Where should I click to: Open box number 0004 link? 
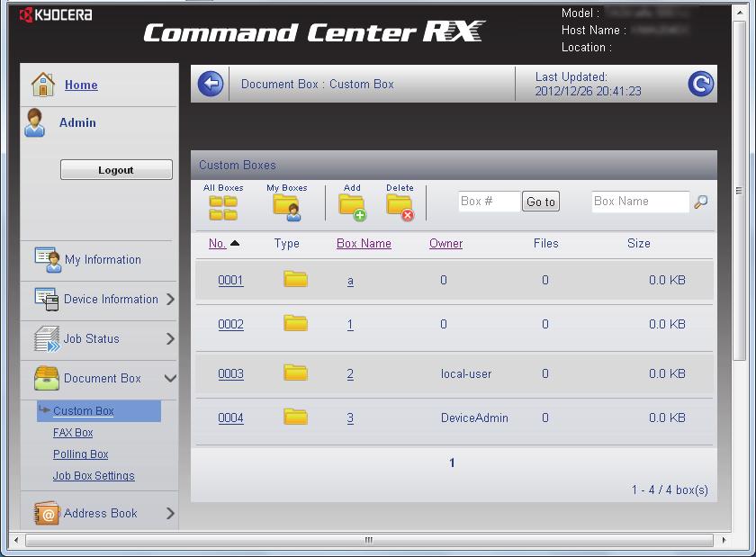click(230, 418)
